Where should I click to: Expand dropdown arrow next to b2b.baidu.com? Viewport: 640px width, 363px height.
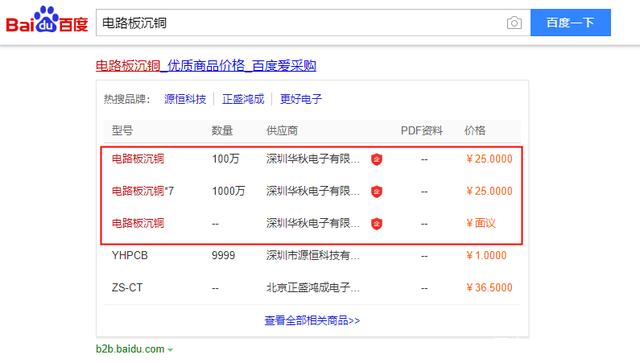pyautogui.click(x=170, y=350)
